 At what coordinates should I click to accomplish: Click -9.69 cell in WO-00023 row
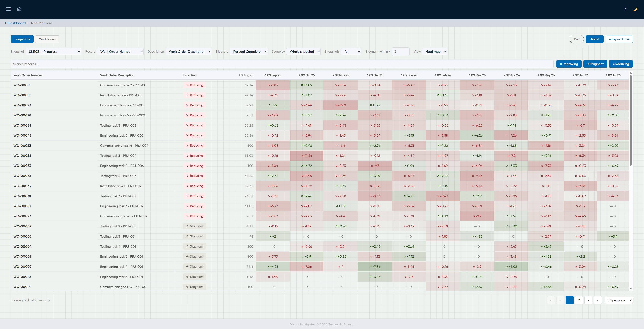(340, 105)
